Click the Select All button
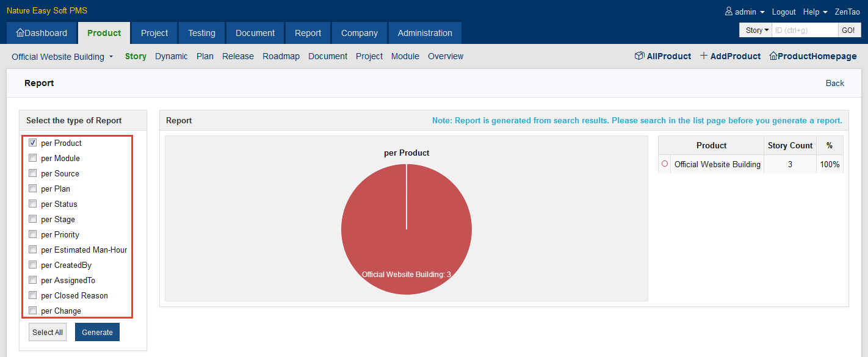 click(48, 333)
